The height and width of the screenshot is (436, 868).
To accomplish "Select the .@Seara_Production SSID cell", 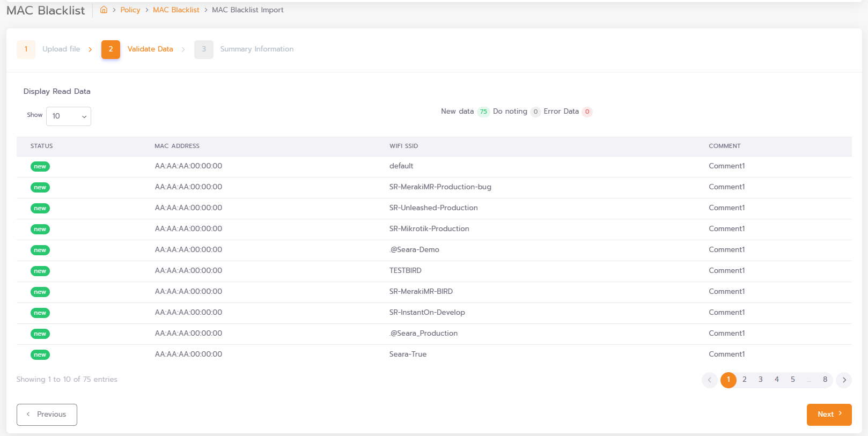I will 424,334.
